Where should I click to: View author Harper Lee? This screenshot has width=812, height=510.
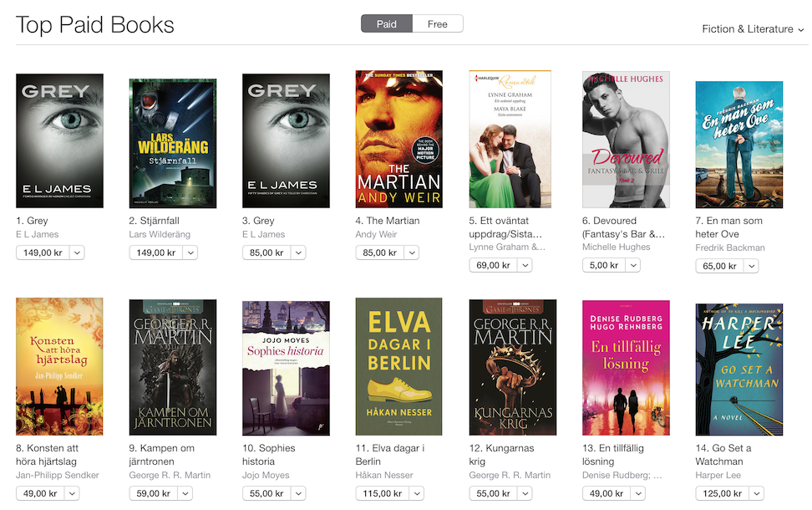click(x=718, y=475)
